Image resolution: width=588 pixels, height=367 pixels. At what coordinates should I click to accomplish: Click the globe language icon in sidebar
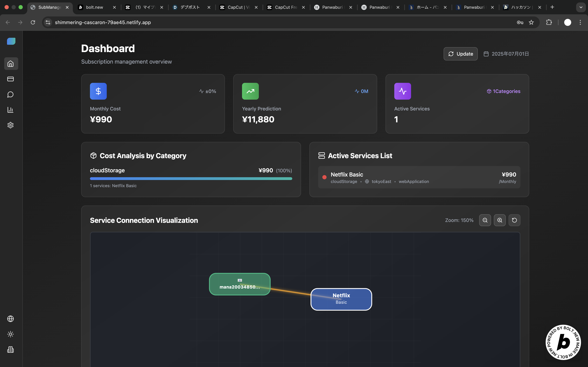10,319
